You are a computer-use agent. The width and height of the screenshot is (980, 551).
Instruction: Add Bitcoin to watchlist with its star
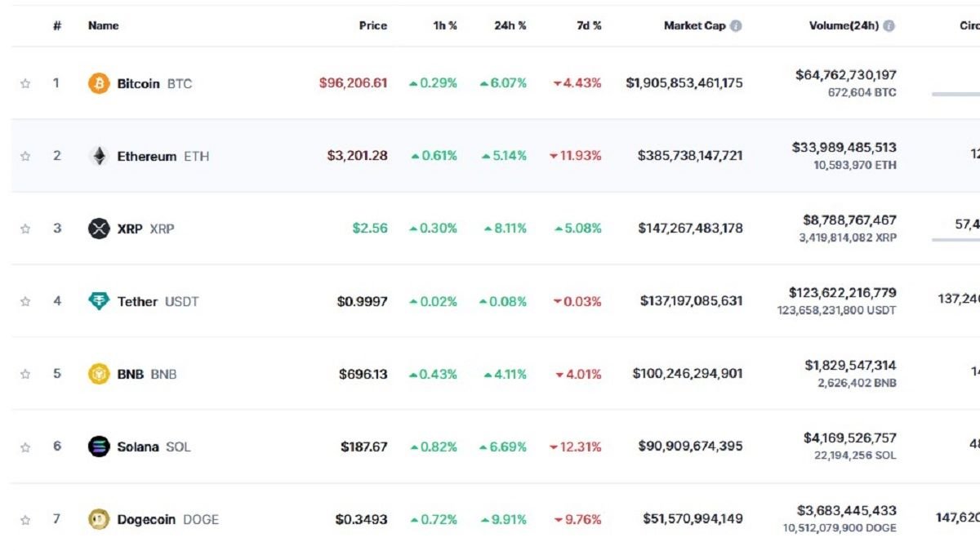pos(25,83)
